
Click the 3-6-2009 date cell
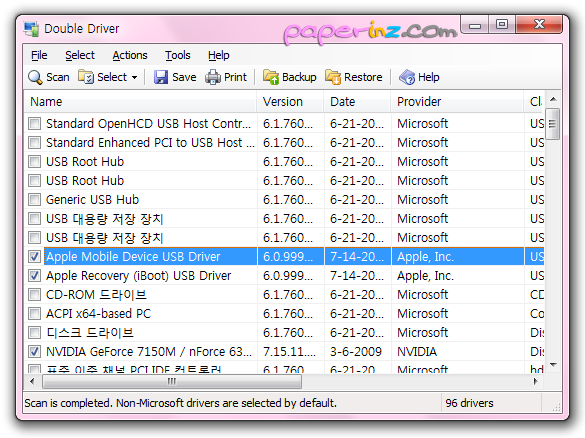pos(356,352)
